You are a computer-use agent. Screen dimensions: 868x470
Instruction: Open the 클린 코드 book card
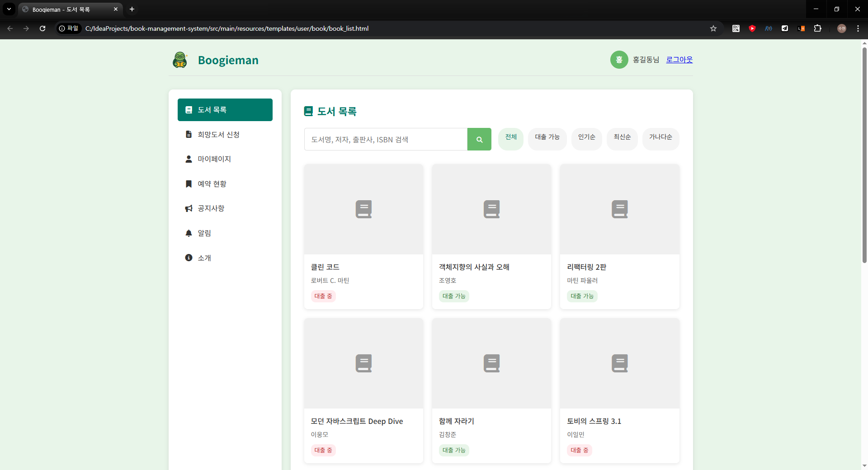(363, 236)
